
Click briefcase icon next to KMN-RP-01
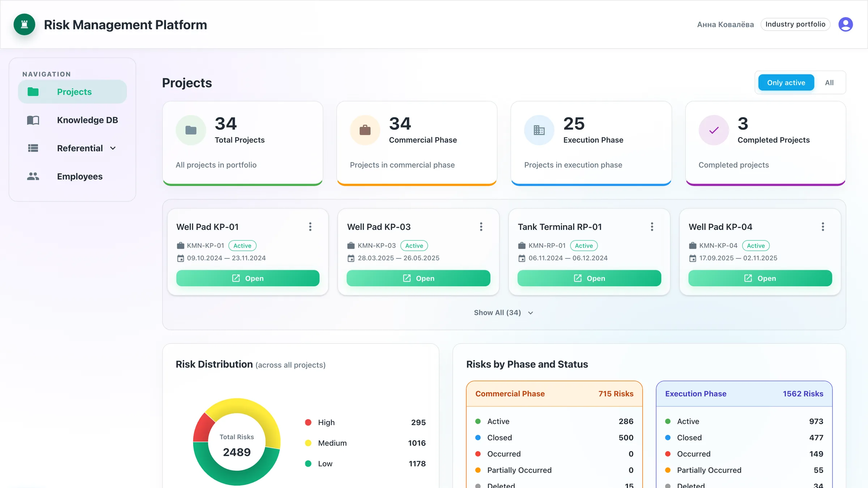tap(522, 246)
